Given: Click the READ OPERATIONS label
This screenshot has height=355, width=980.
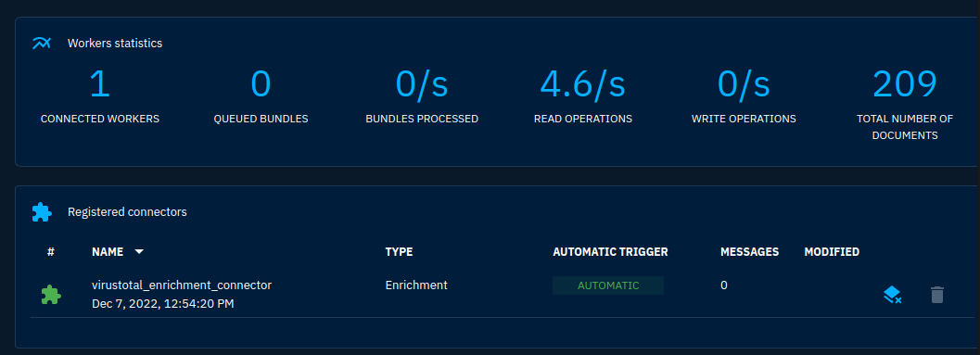Looking at the screenshot, I should tap(583, 119).
